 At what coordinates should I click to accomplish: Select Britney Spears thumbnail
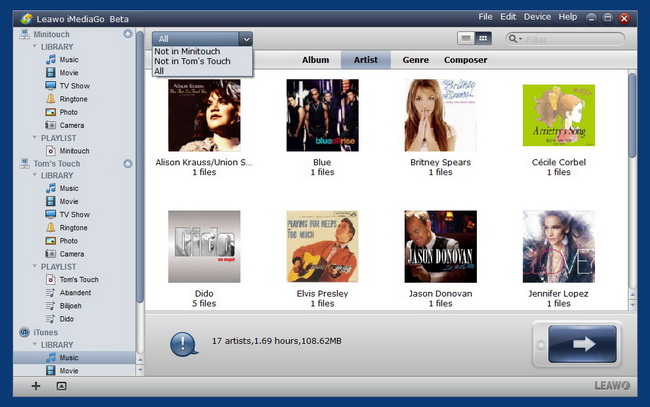(x=440, y=115)
